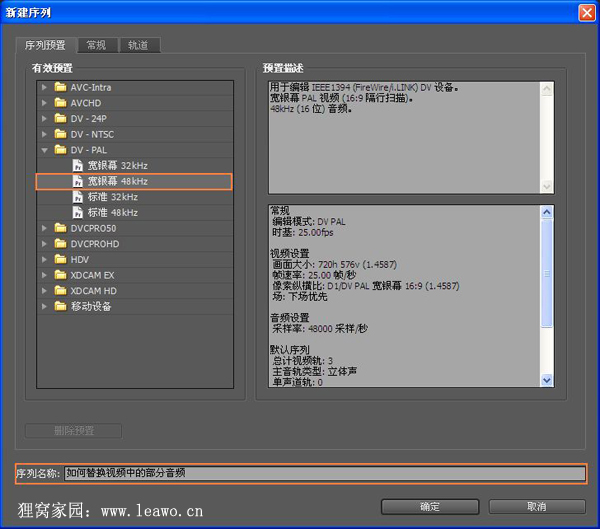Switch to the 常规 tab
Screen dimensions: 600x529
click(97, 45)
